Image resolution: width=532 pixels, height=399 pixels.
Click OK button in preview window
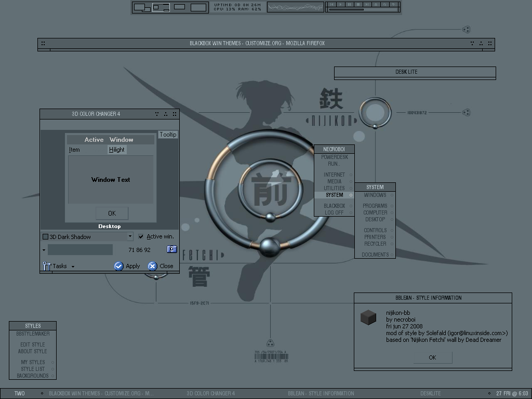(112, 213)
